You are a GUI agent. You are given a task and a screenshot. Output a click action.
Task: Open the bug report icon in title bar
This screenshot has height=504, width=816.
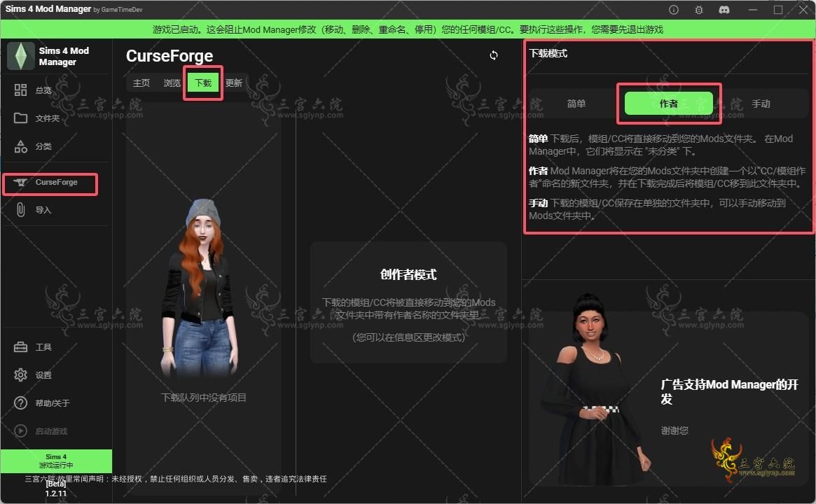point(699,10)
